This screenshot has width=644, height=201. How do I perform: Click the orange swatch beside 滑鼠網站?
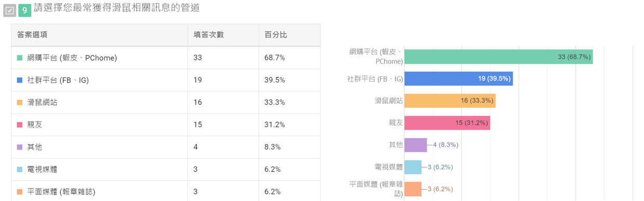click(20, 102)
